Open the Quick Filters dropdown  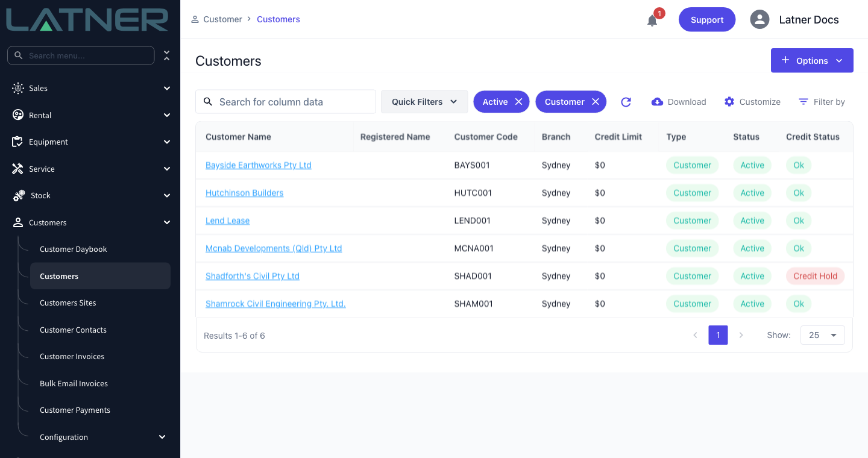click(424, 102)
